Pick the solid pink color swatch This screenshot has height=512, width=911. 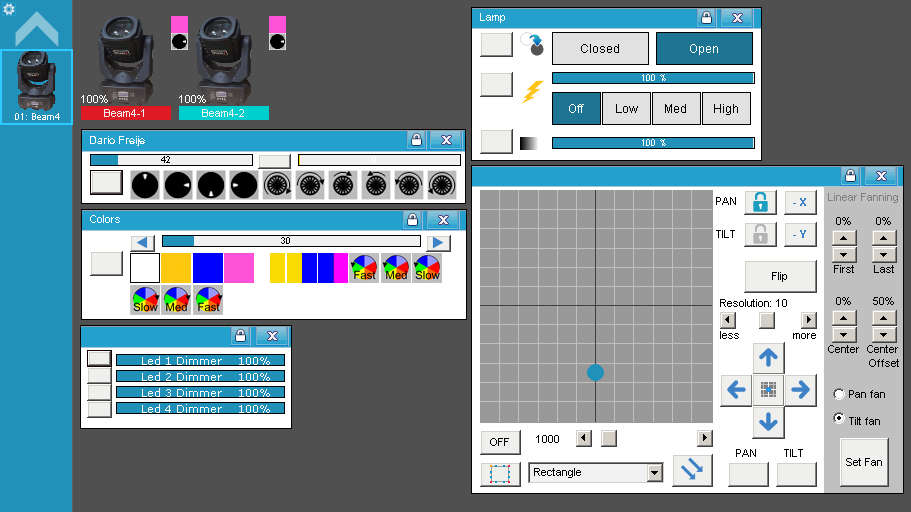(239, 268)
